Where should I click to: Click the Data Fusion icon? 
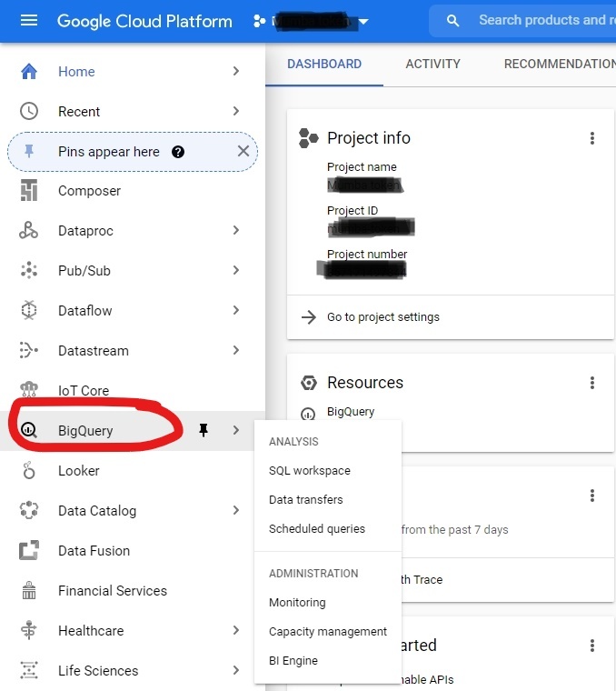tap(29, 550)
